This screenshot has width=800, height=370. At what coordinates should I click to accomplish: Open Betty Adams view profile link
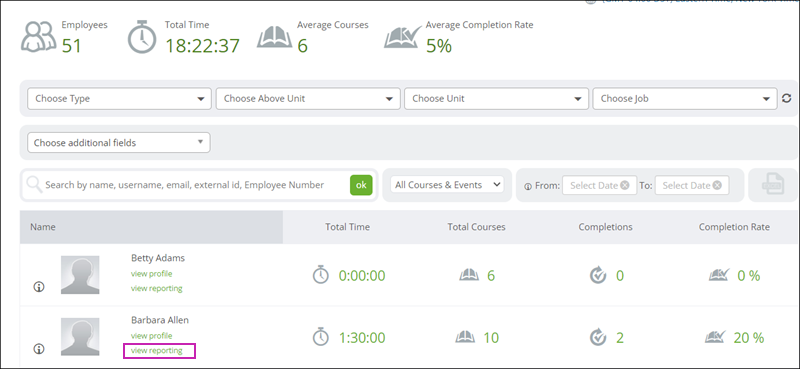(152, 274)
